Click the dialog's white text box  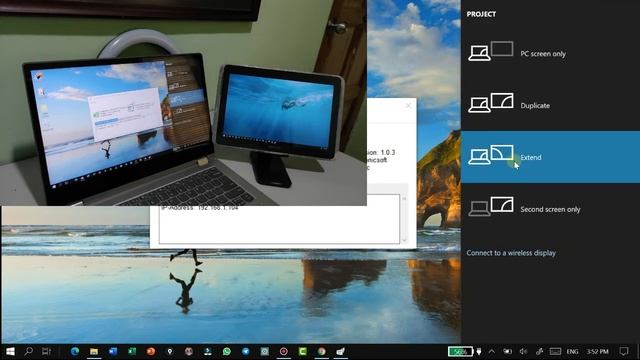pos(279,224)
